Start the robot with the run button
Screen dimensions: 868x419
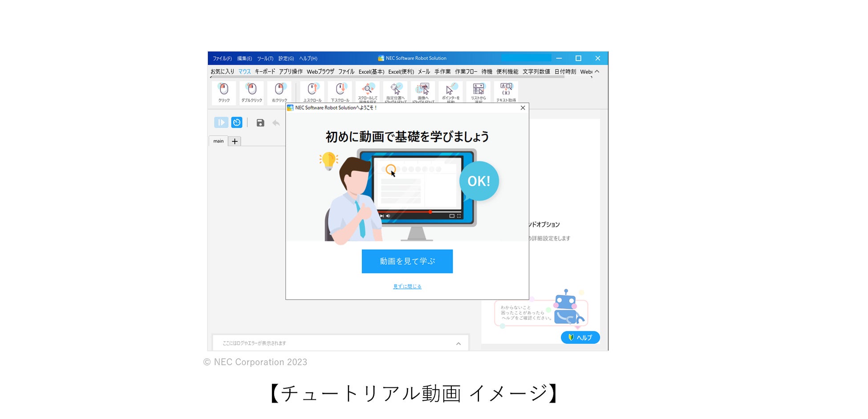221,122
